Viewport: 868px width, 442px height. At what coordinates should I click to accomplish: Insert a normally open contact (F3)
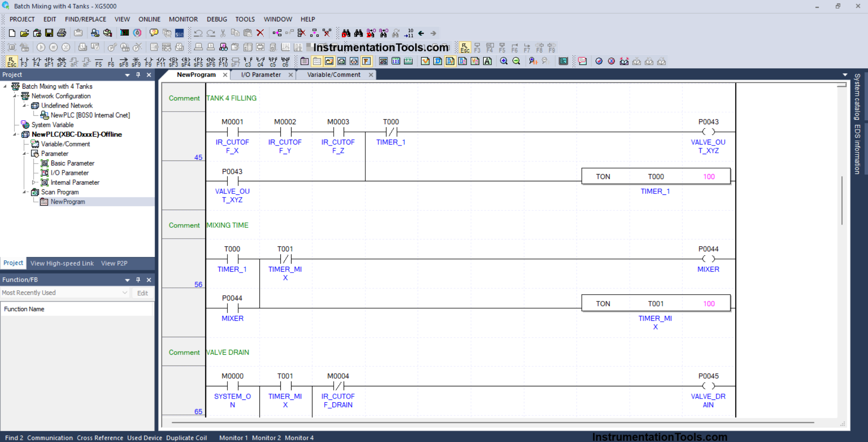tap(24, 61)
